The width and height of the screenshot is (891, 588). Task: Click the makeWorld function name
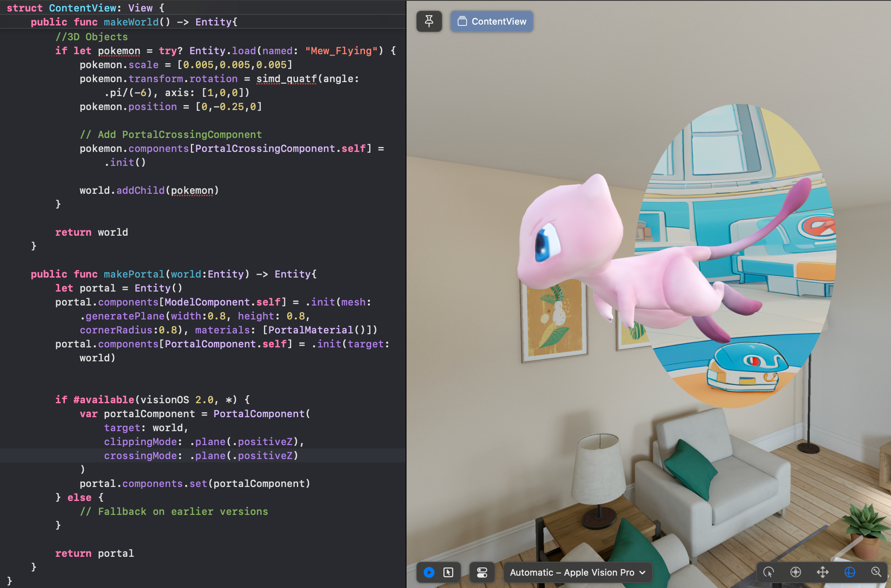coord(131,22)
